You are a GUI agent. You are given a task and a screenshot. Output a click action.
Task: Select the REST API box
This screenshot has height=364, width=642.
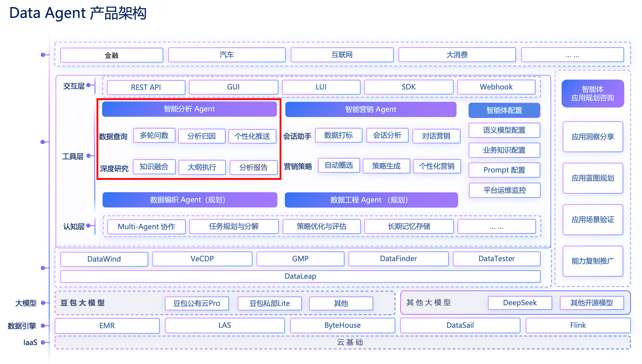pos(146,87)
